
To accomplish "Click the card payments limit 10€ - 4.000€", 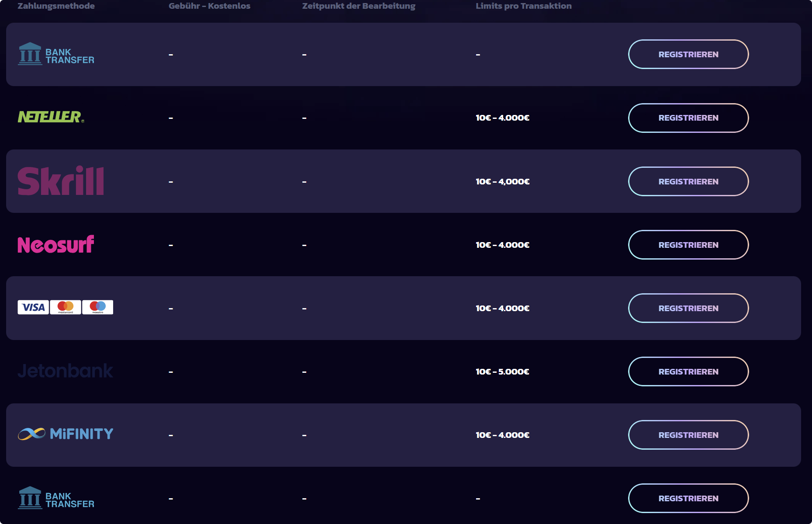I will 503,308.
